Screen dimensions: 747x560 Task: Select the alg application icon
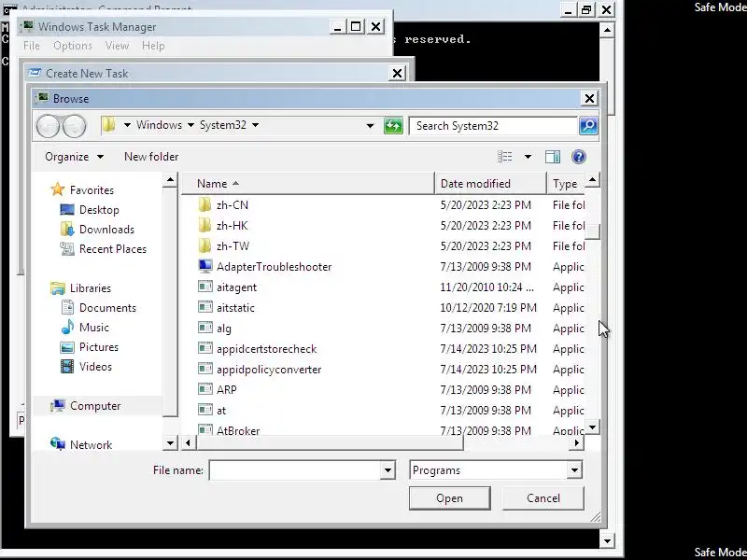(205, 328)
